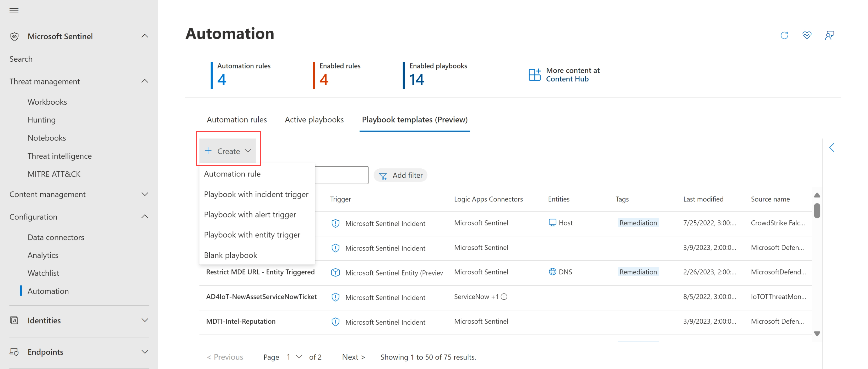Refresh the Automation page
Screen dimensions: 868x369
[x=784, y=35]
